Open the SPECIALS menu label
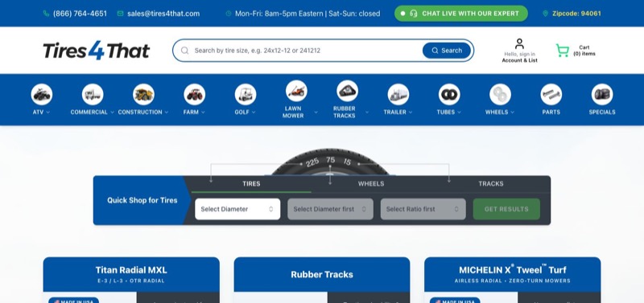Screen dimensions: 644x303 coord(601,112)
